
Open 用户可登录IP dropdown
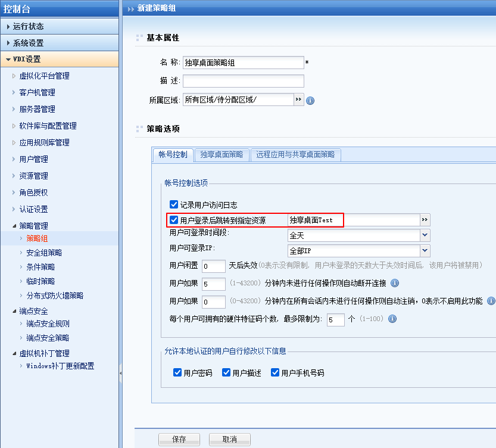click(425, 251)
